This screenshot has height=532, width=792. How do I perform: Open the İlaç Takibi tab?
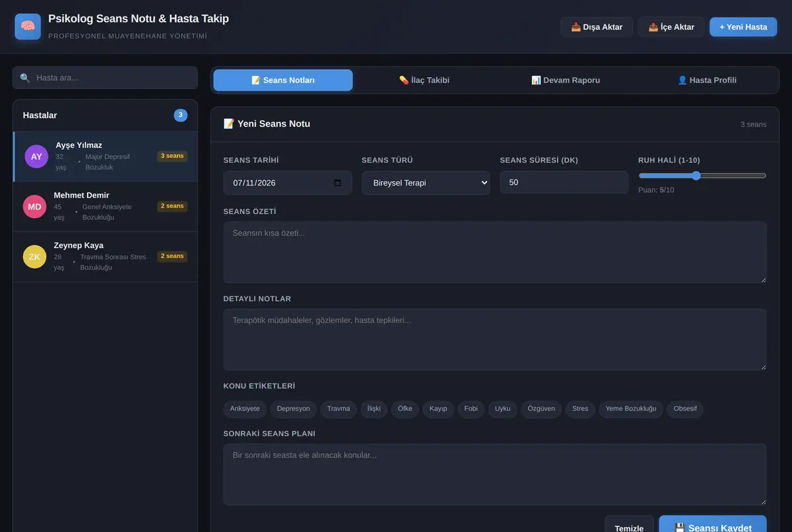coord(424,80)
